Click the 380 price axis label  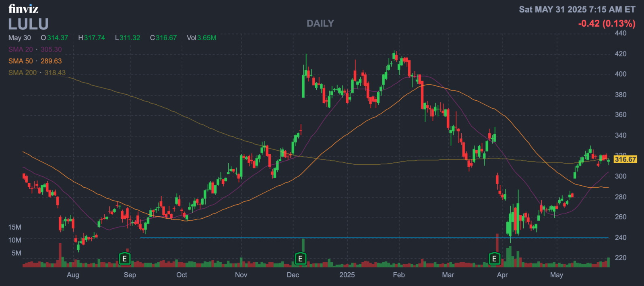coord(621,95)
